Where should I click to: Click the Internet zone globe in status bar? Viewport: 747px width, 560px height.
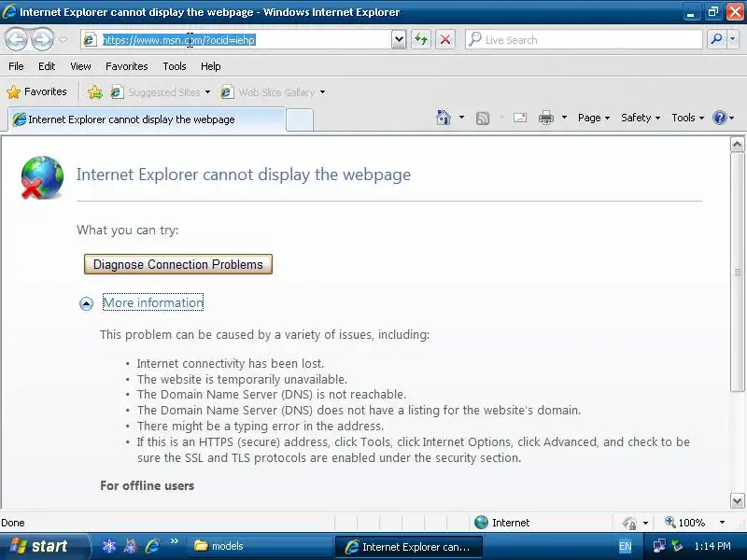click(x=481, y=523)
